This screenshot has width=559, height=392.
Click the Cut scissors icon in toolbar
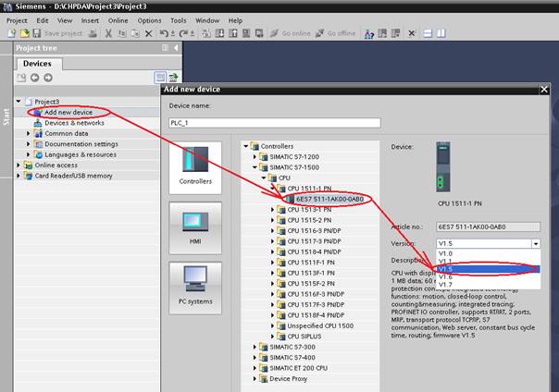point(108,33)
